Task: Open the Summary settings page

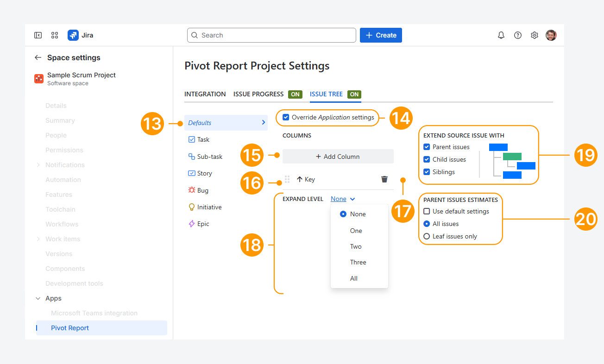Action: tap(60, 120)
